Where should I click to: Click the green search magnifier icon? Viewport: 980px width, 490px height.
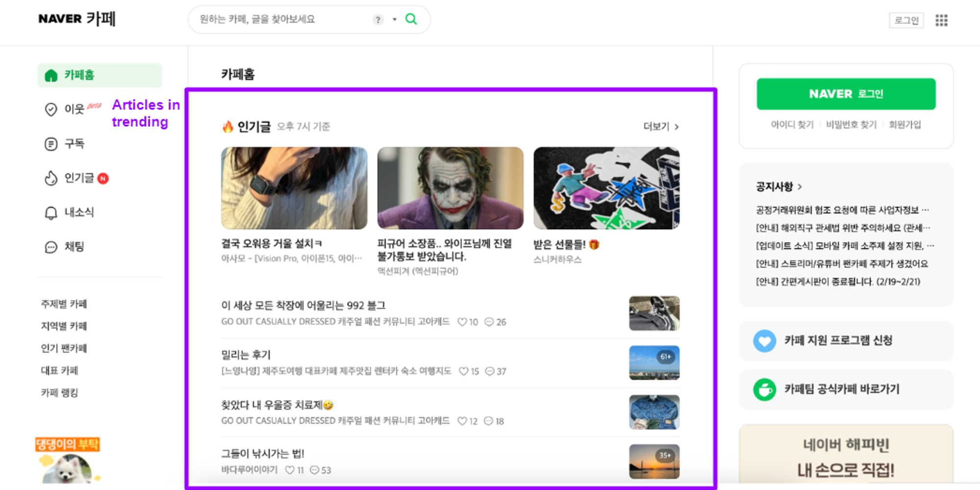coord(411,20)
